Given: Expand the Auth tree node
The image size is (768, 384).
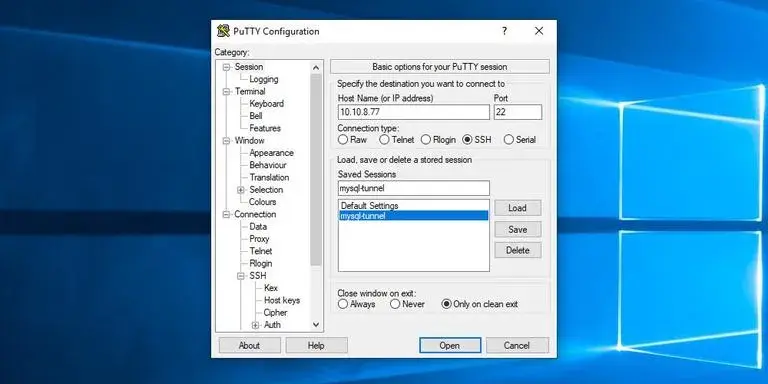Looking at the screenshot, I should (x=256, y=325).
